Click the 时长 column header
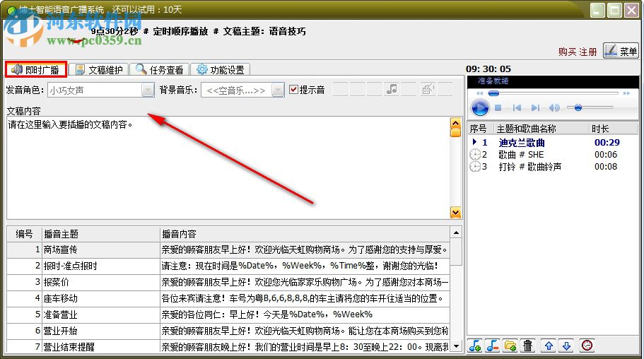The image size is (644, 359). point(613,129)
